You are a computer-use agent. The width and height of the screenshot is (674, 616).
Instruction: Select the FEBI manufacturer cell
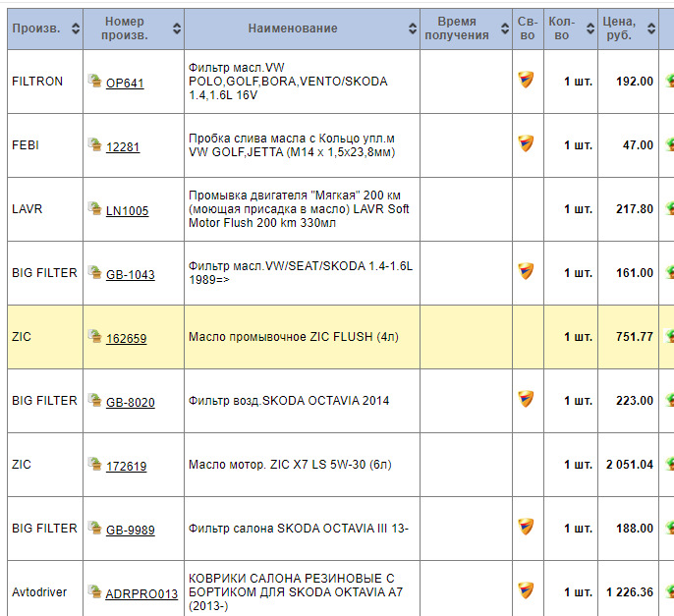pos(45,145)
